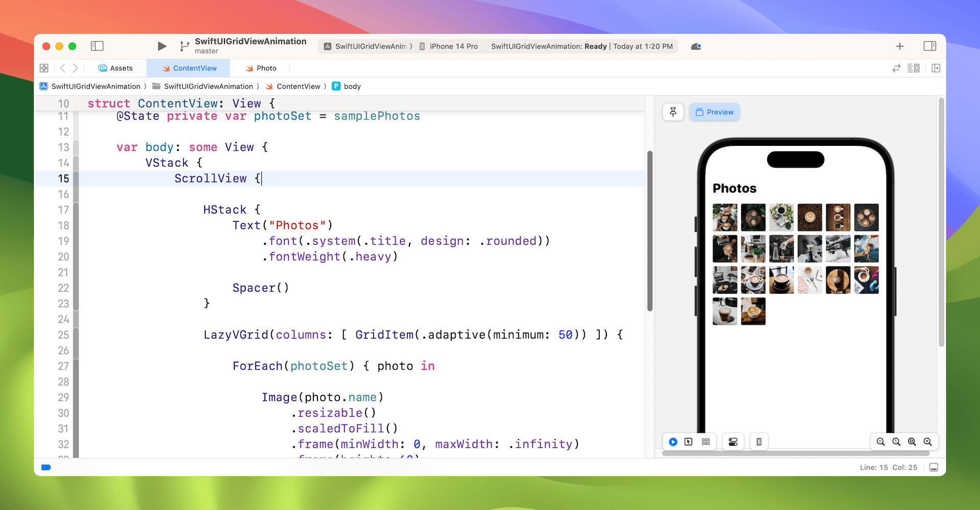Enable selectable preview mode
The height and width of the screenshot is (510, 980).
pos(689,442)
